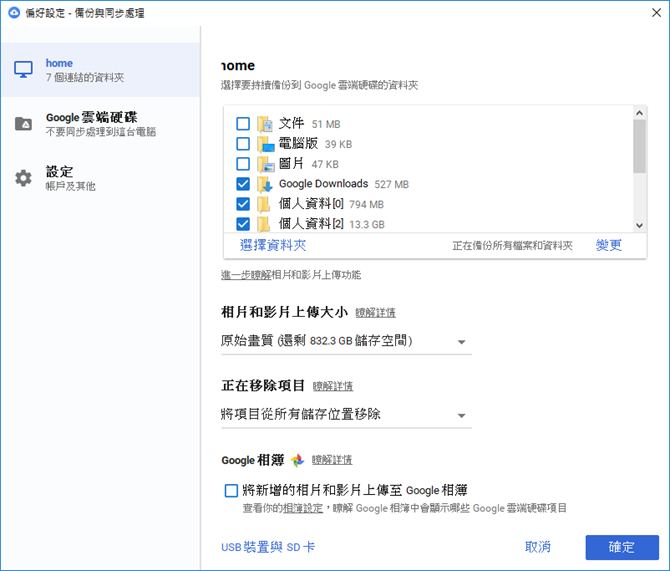Click the 變更 link

(608, 245)
